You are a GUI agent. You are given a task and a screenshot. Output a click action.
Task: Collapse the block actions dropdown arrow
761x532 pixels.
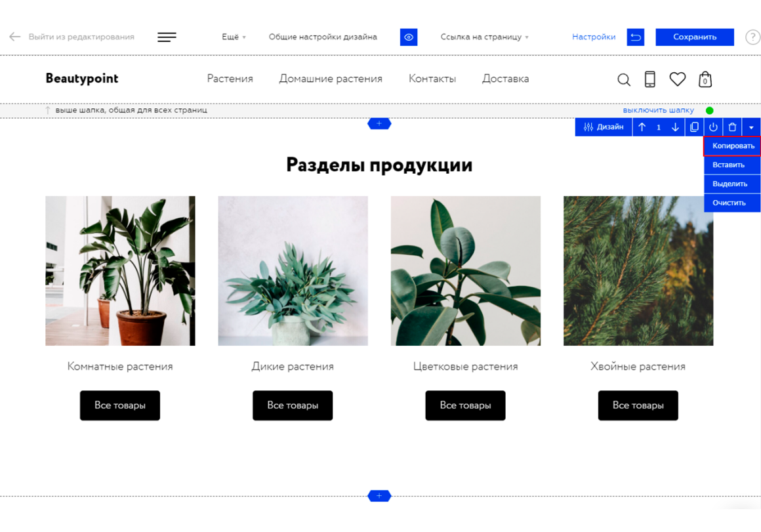[751, 127]
